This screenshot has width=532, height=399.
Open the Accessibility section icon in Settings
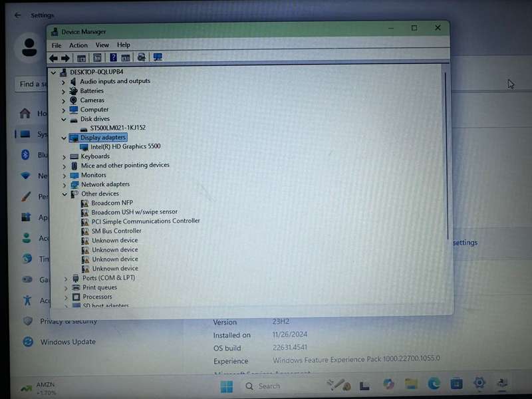pyautogui.click(x=27, y=301)
